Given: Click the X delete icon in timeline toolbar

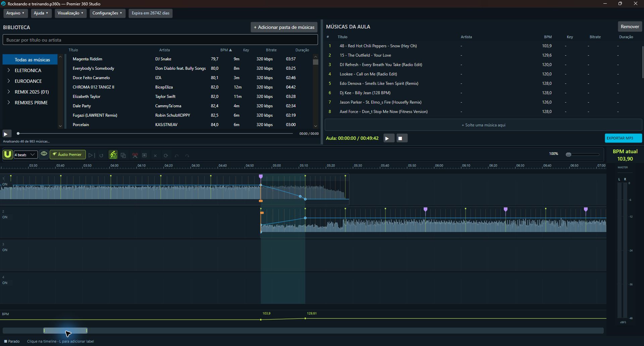Looking at the screenshot, I should (x=155, y=156).
